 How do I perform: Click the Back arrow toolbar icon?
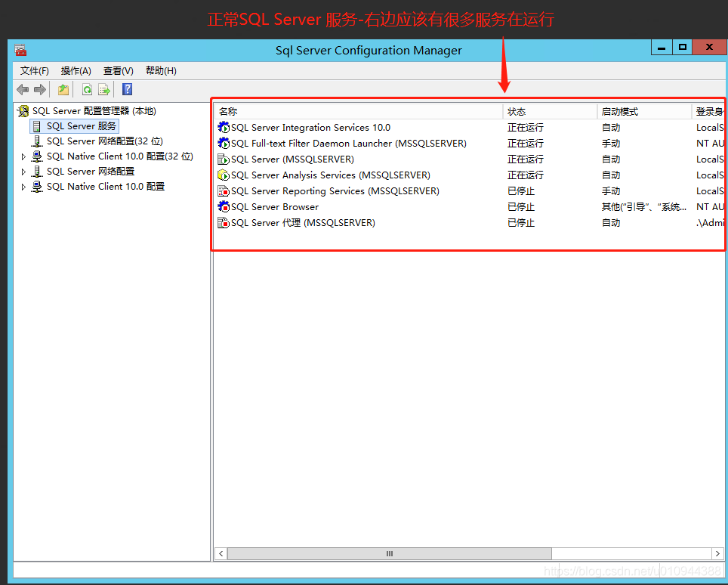(x=23, y=89)
